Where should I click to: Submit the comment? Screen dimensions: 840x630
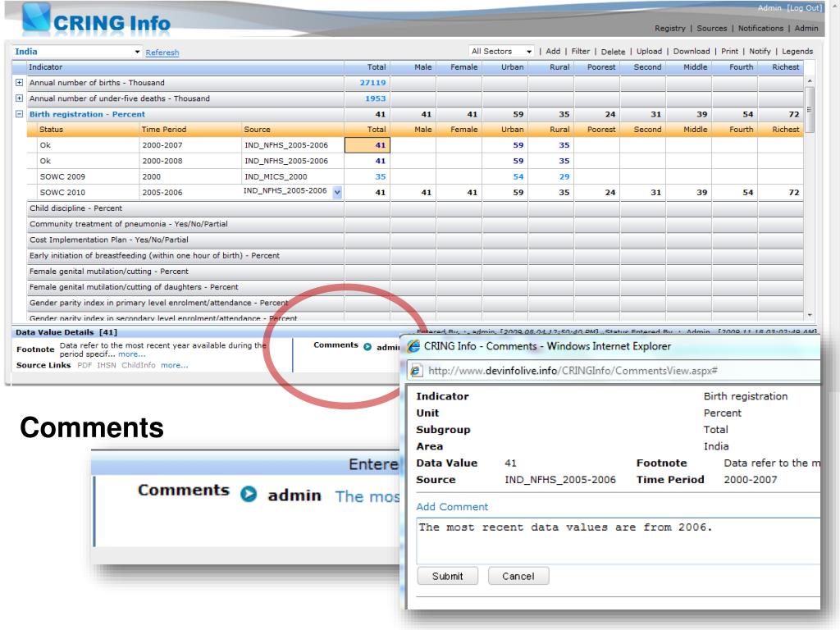point(447,576)
